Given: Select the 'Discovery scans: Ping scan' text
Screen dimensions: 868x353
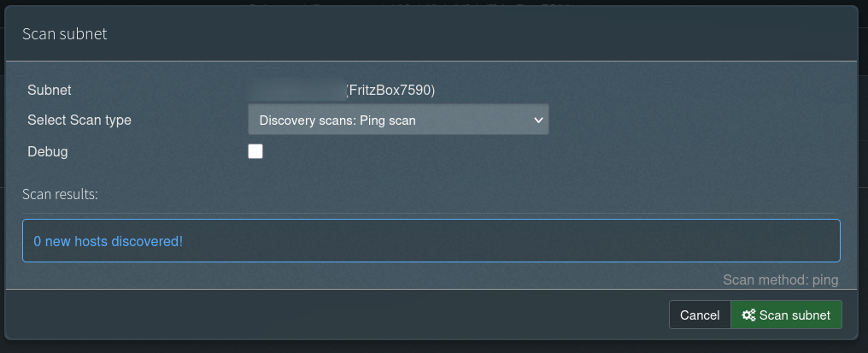Looking at the screenshot, I should (337, 121).
